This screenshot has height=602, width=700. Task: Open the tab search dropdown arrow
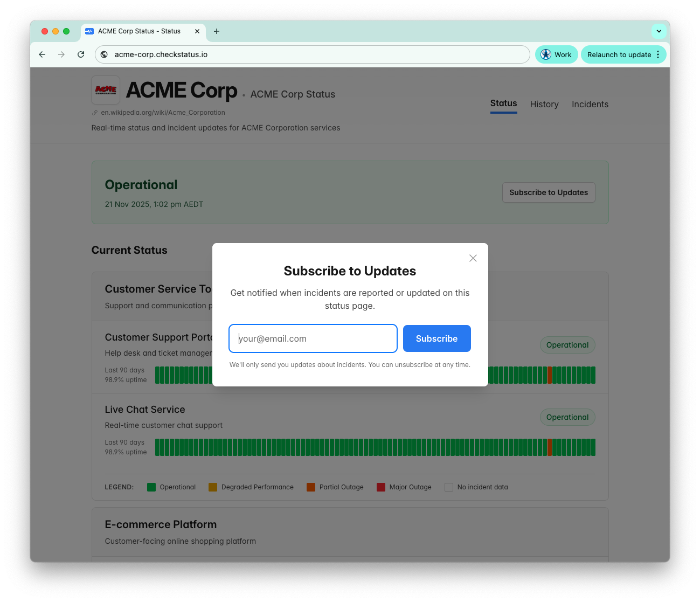pyautogui.click(x=659, y=31)
